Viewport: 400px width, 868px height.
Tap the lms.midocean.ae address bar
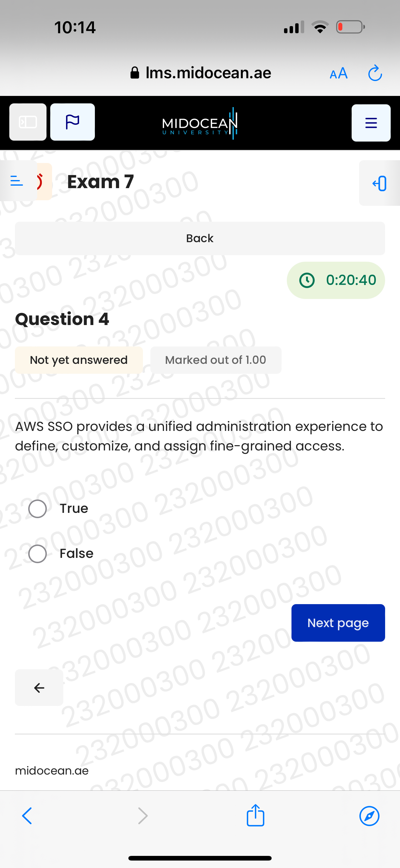pyautogui.click(x=201, y=73)
